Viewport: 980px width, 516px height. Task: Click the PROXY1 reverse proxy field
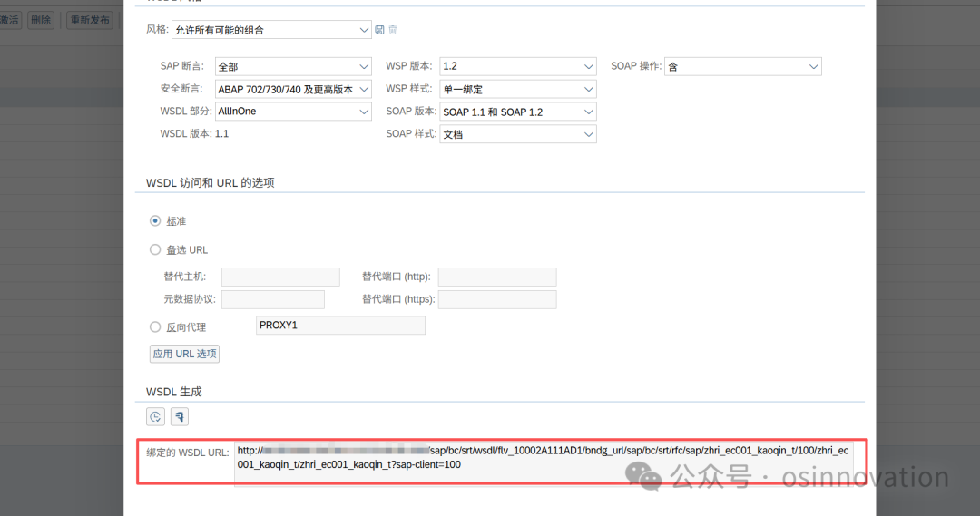(x=340, y=326)
